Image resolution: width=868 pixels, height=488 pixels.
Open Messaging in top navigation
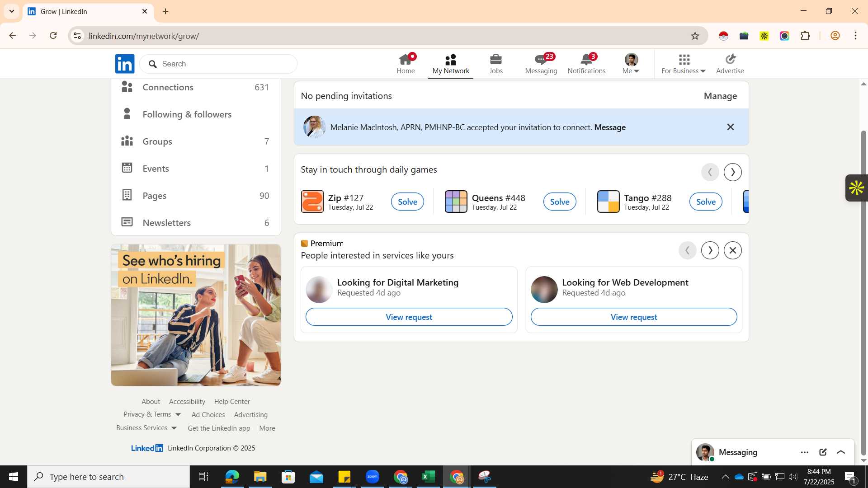(x=541, y=64)
